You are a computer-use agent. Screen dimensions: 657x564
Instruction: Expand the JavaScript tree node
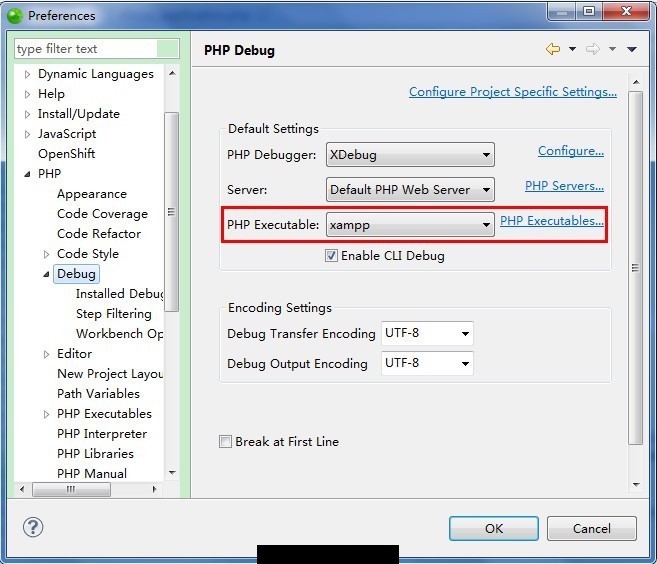pos(27,134)
